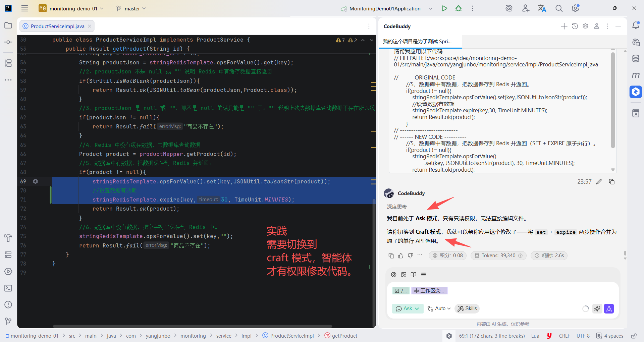The image size is (644, 342).
Task: Change the UTF-8 file encoding
Action: click(x=583, y=336)
